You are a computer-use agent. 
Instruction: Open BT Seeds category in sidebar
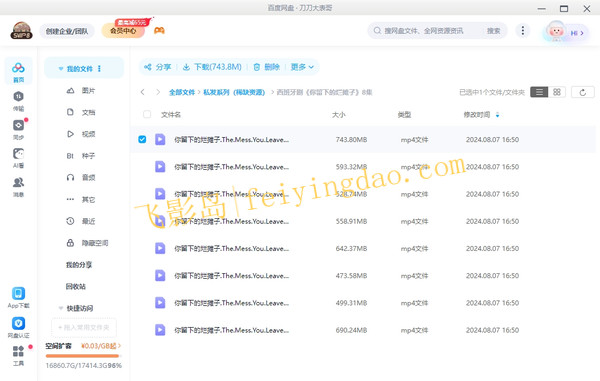(81, 156)
